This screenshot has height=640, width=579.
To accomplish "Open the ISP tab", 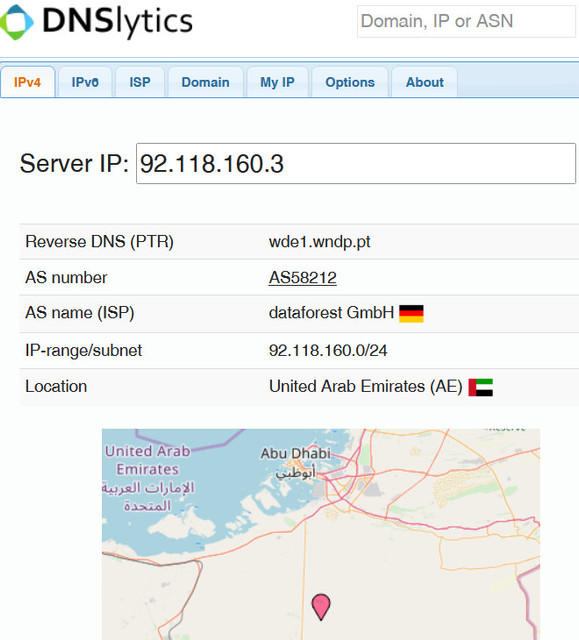I will [x=140, y=82].
